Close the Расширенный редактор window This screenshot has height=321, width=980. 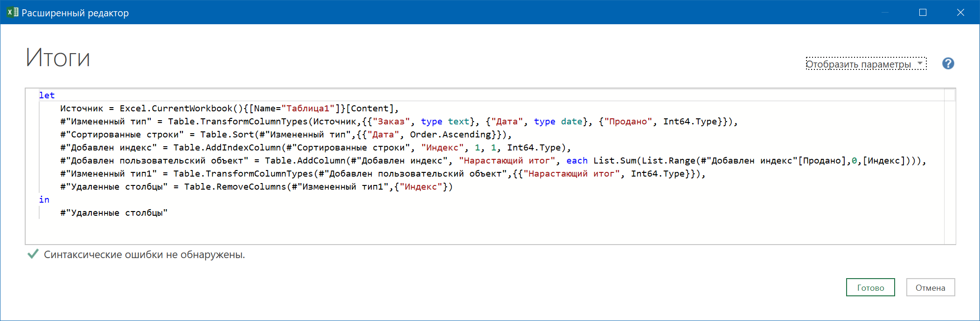coord(960,13)
